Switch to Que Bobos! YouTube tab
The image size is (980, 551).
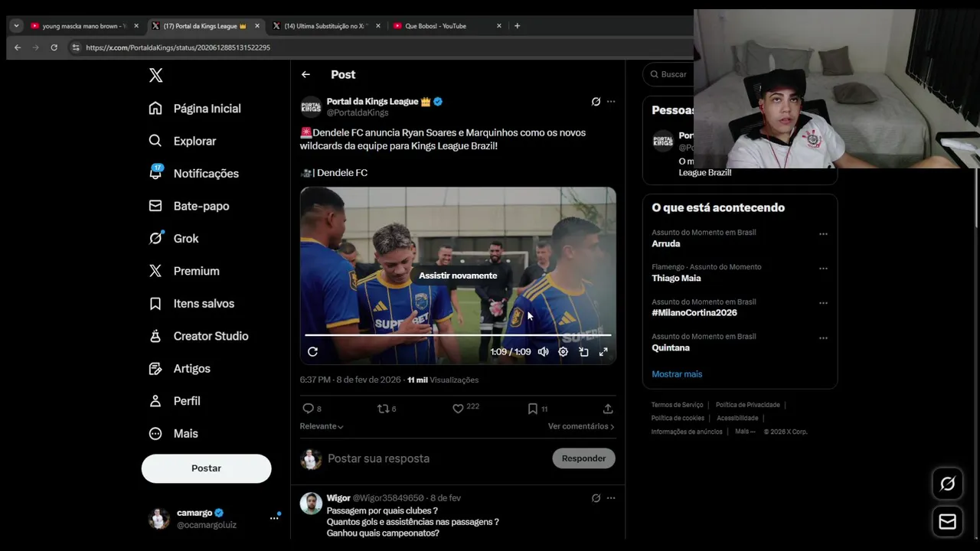[x=446, y=26]
